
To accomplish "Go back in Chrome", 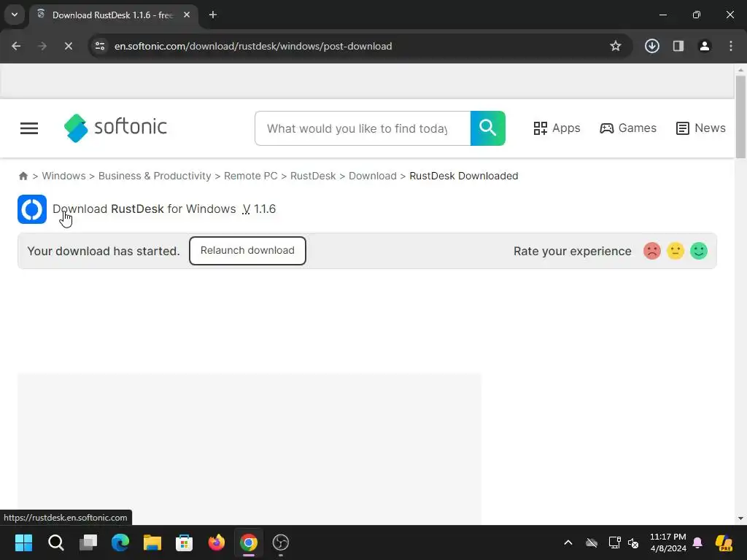I will tap(16, 46).
